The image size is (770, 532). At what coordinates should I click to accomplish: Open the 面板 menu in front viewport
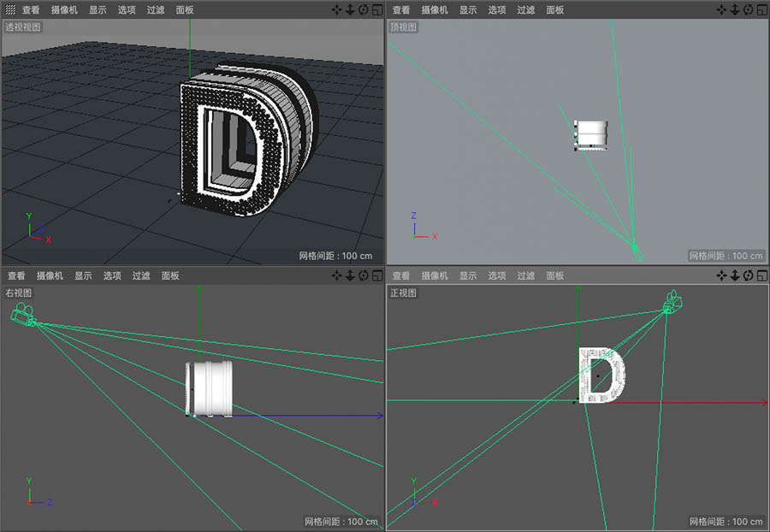point(555,275)
